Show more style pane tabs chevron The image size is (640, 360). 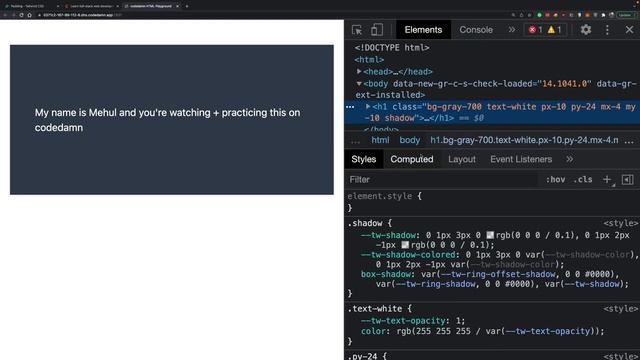click(569, 159)
